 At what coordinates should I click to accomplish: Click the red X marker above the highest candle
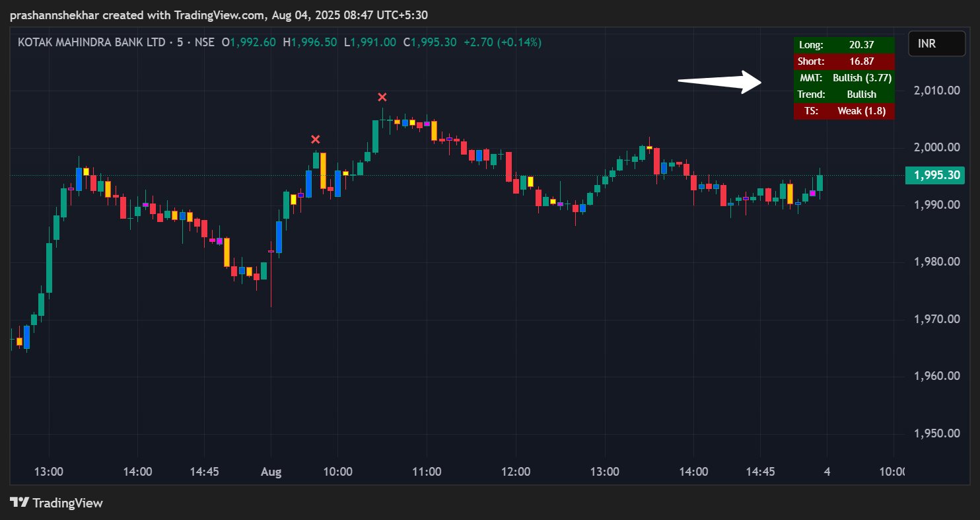tap(382, 97)
